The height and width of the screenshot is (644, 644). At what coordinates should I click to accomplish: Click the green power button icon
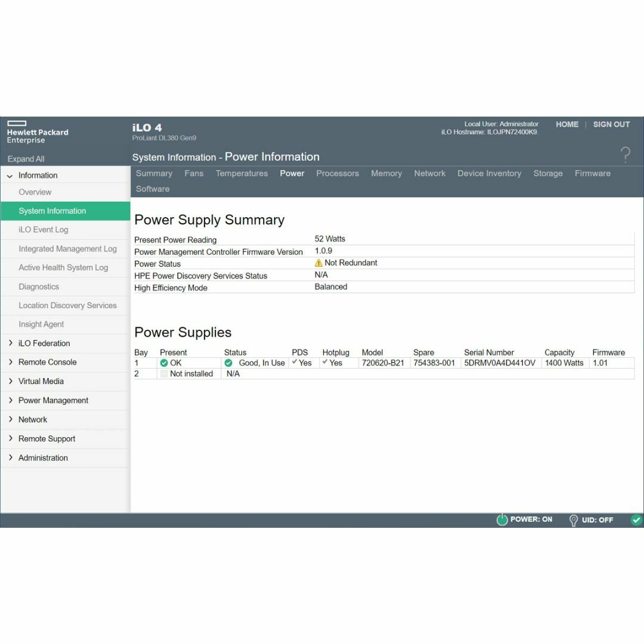click(x=502, y=519)
